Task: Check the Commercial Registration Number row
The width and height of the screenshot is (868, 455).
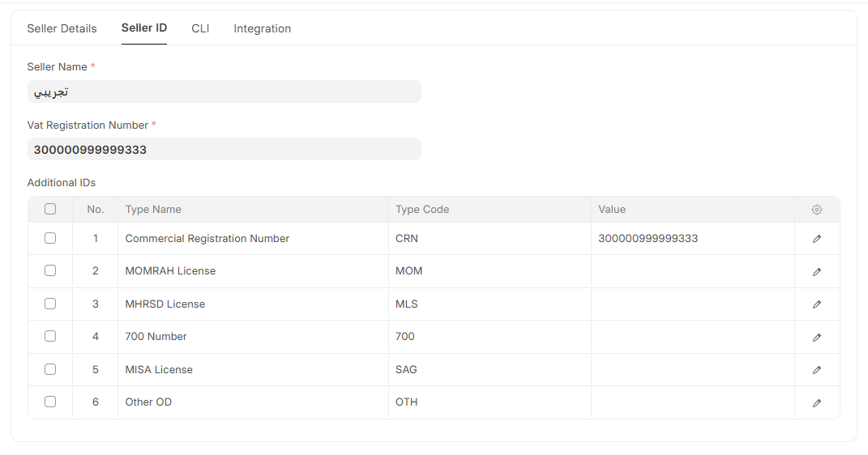Action: coord(50,238)
